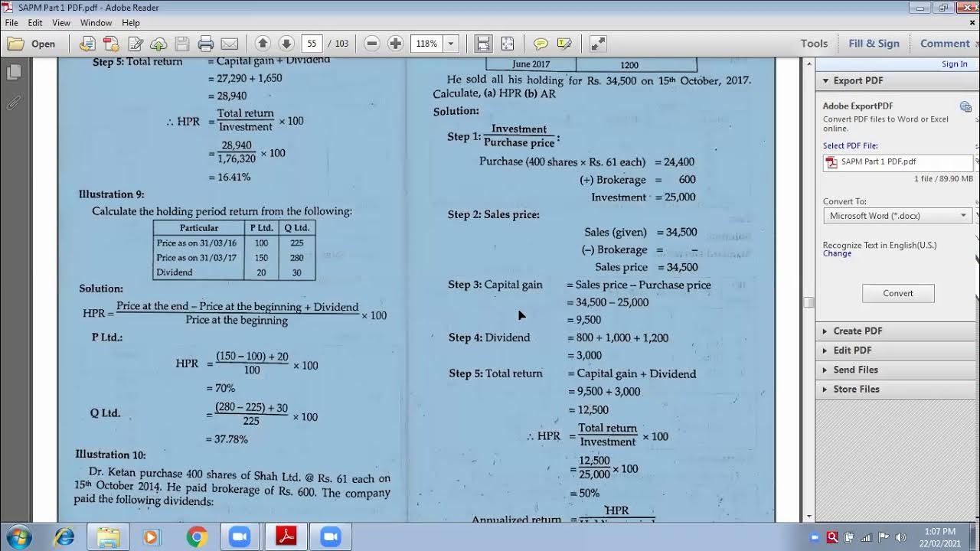Click the Print icon
The image size is (980, 551).
pos(205,44)
